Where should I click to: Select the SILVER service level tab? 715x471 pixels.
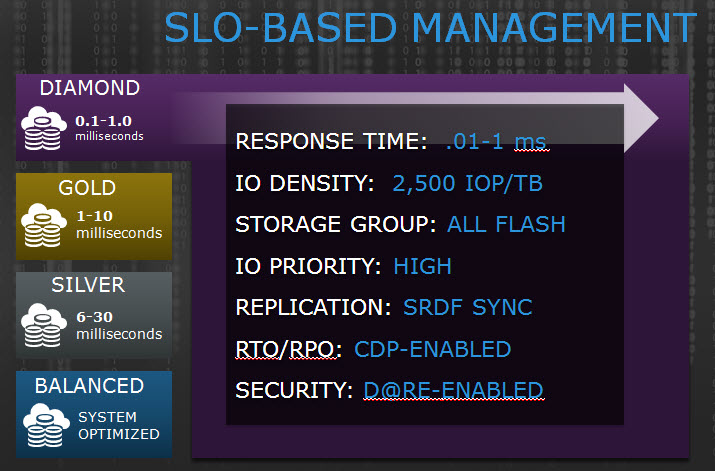click(88, 285)
